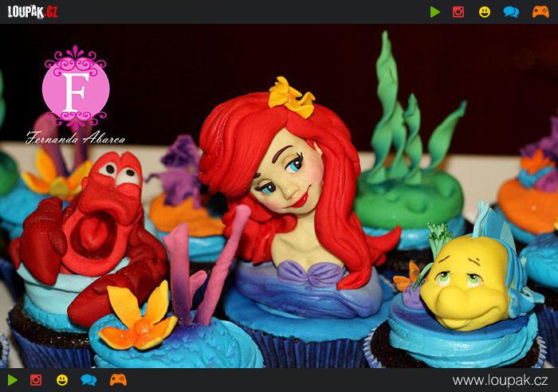Open the Instagram camera icon in top bar
This screenshot has height=392, width=558.
458,12
